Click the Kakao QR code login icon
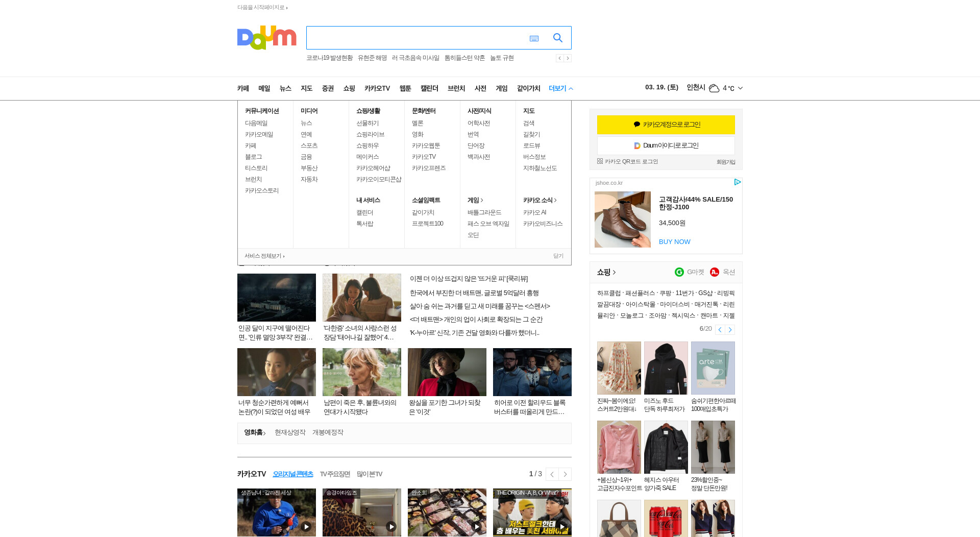The image size is (980, 537). tap(600, 161)
